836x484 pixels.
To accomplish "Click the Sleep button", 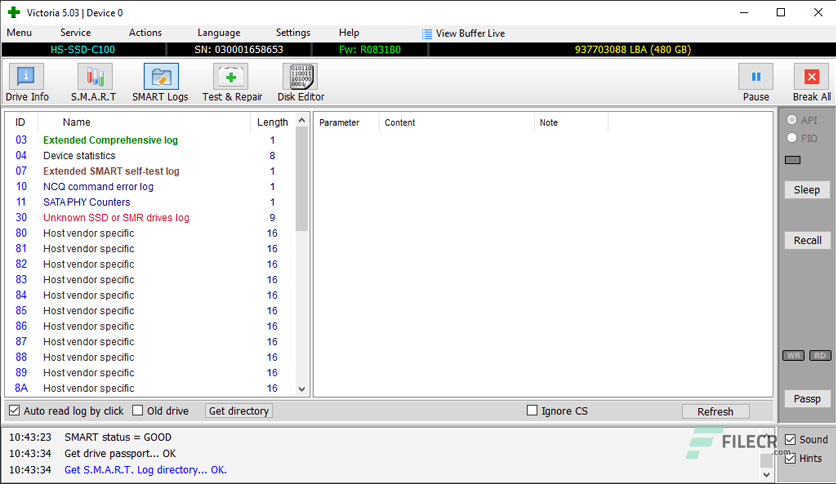I will (x=807, y=190).
